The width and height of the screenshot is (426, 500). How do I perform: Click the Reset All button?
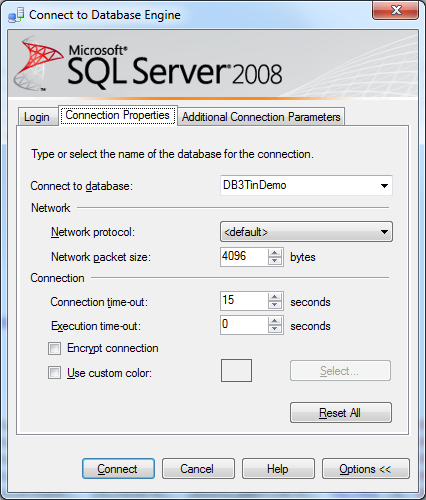click(x=341, y=413)
